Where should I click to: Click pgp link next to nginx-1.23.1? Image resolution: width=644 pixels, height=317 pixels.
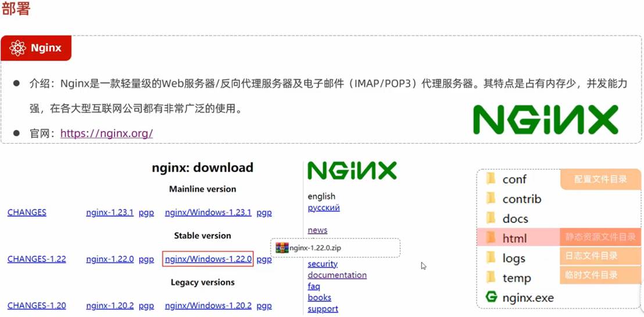(146, 213)
